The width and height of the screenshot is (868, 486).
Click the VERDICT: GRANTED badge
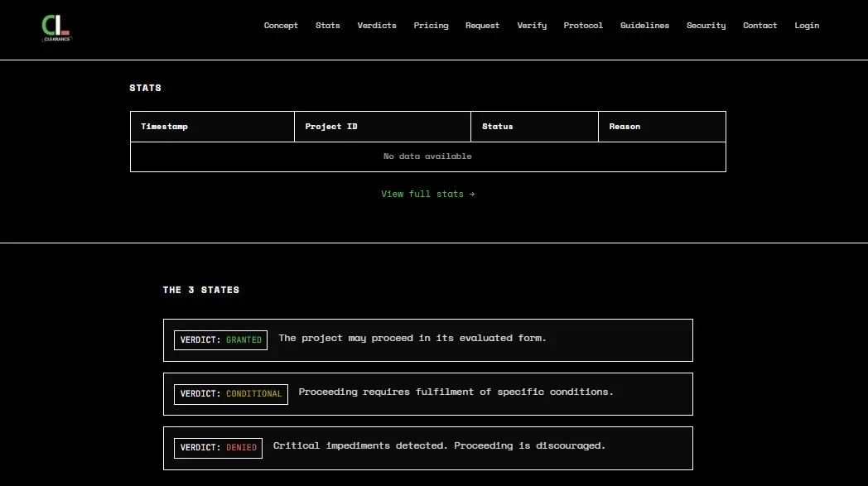coord(220,339)
